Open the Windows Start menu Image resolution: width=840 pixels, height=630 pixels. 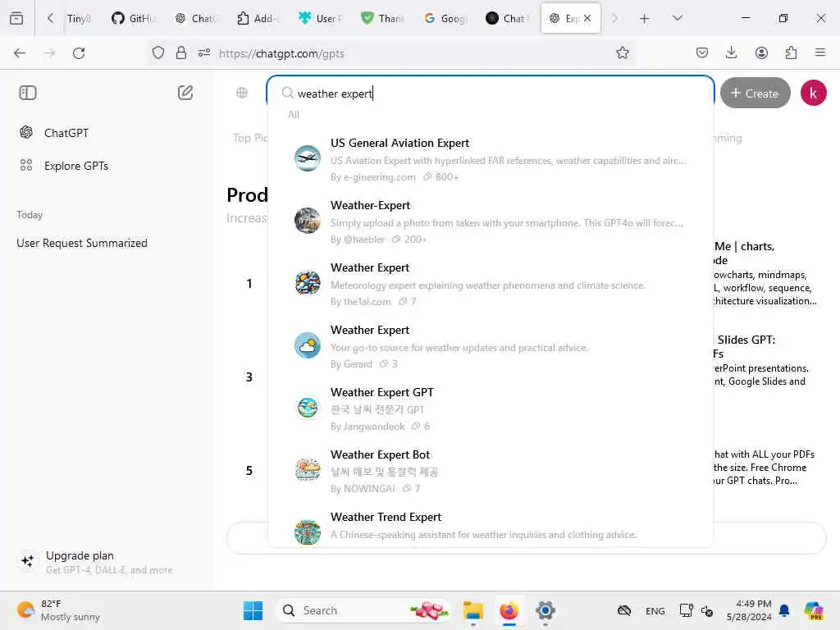point(253,610)
